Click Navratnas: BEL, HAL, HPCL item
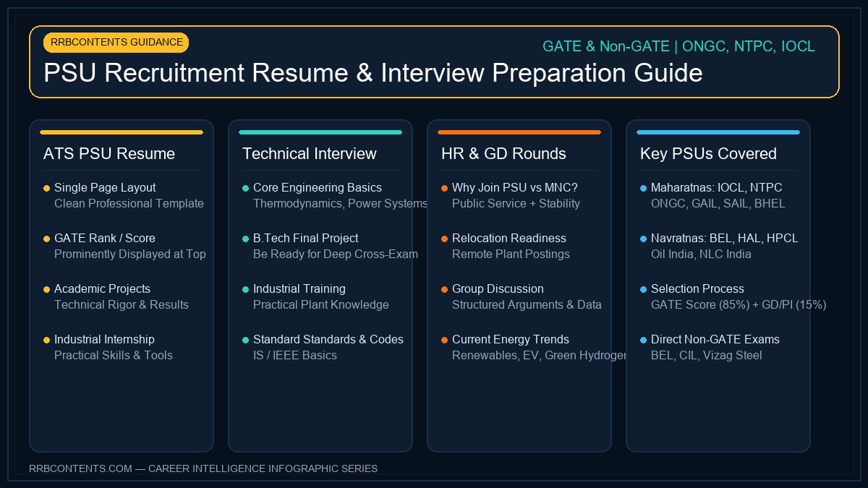Image resolution: width=868 pixels, height=488 pixels. coord(725,239)
